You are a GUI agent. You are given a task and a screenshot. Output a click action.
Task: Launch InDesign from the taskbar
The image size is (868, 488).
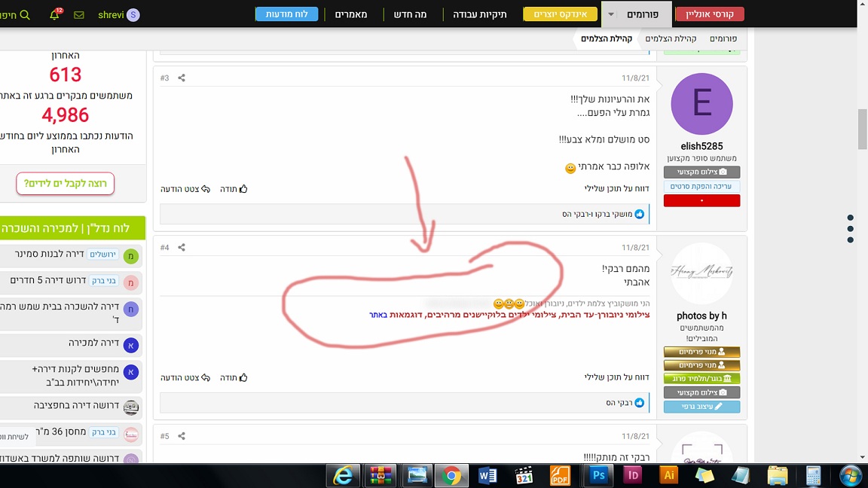tap(633, 475)
